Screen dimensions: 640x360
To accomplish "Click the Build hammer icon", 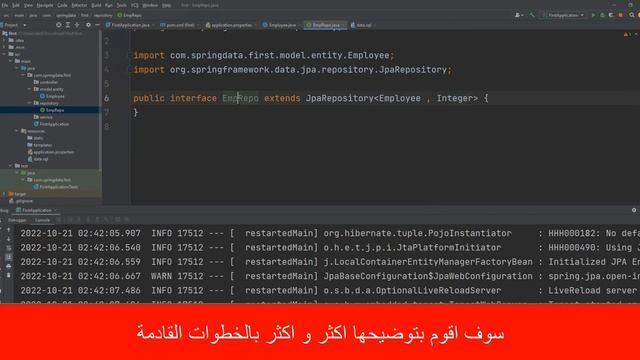I will (532, 15).
